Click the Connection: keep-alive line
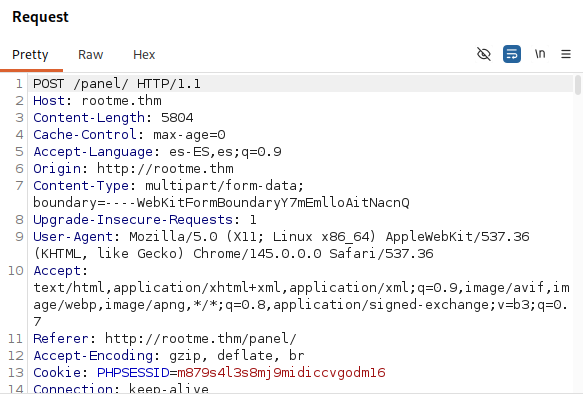Image resolution: width=583 pixels, height=396 pixels. point(121,389)
